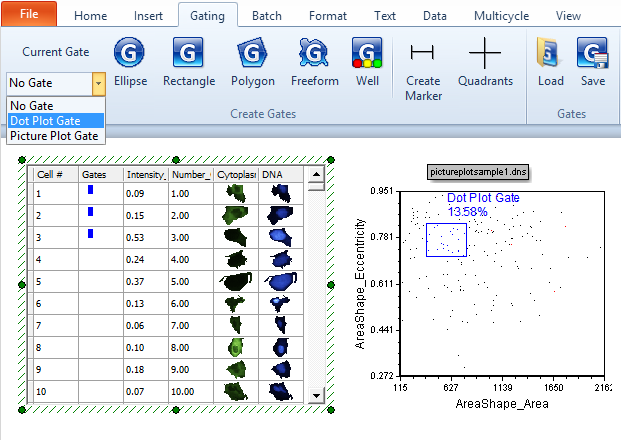The height and width of the screenshot is (440, 621).
Task: Pick the Polygon gate tool
Action: 252,63
